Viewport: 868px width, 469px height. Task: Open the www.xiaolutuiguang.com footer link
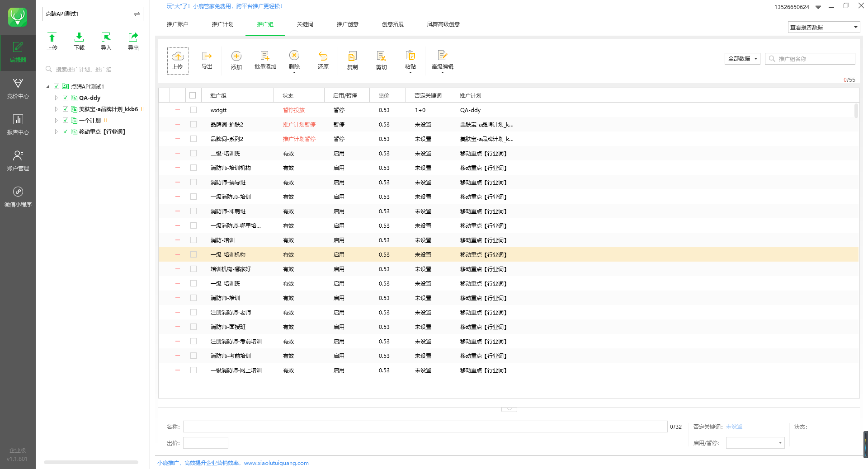click(276, 463)
